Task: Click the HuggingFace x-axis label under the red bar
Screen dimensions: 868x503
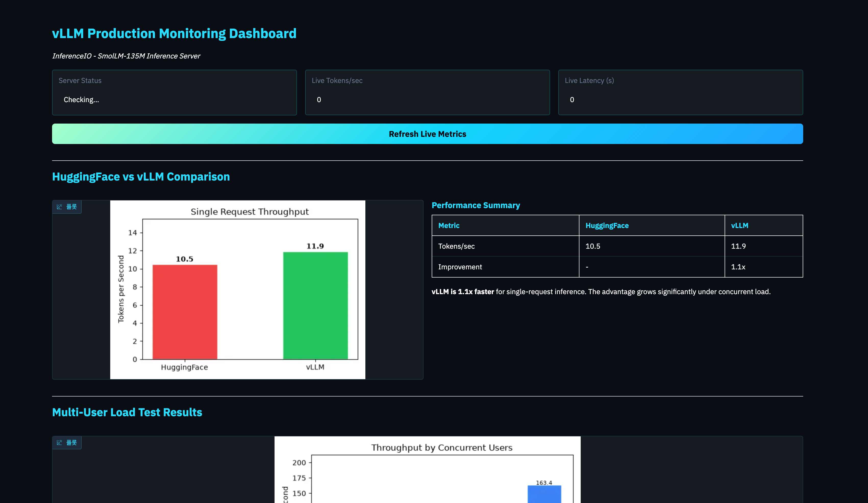Action: click(184, 367)
